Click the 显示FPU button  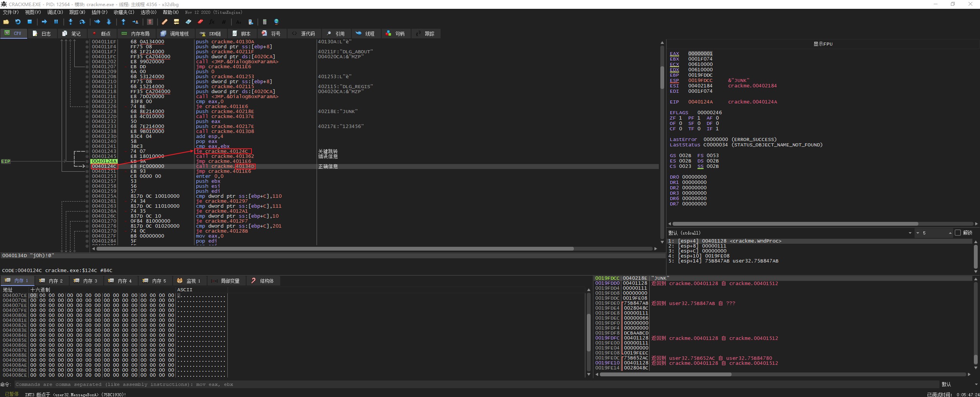tap(823, 44)
